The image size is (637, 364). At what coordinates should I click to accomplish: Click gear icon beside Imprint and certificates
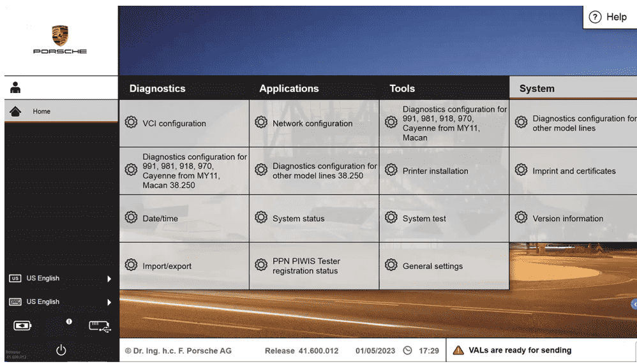pyautogui.click(x=521, y=170)
